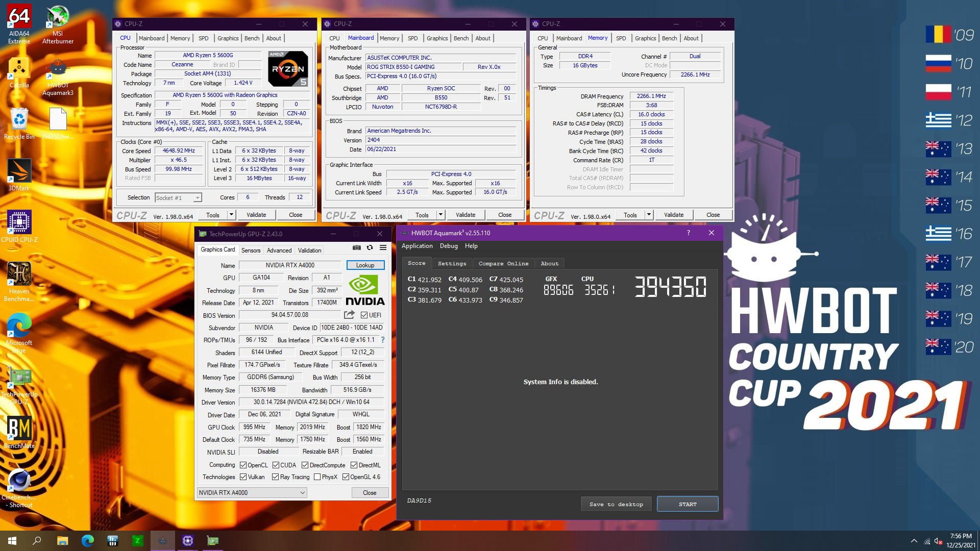Toggle the DirectCompute checkbox
The image size is (980, 551).
(305, 465)
